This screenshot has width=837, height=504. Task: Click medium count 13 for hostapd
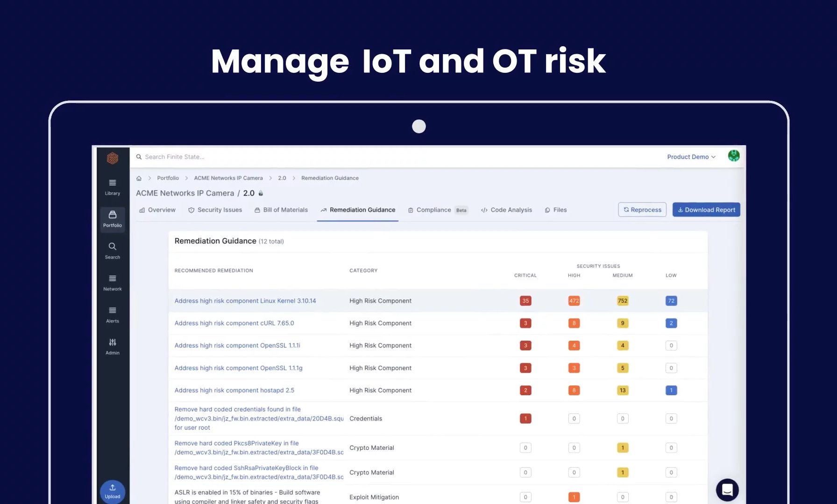pos(623,391)
